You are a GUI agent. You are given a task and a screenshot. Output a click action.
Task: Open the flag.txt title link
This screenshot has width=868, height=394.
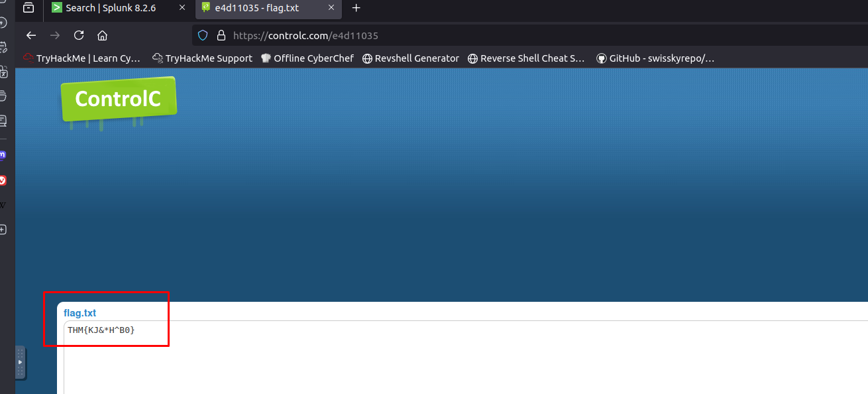tap(80, 312)
